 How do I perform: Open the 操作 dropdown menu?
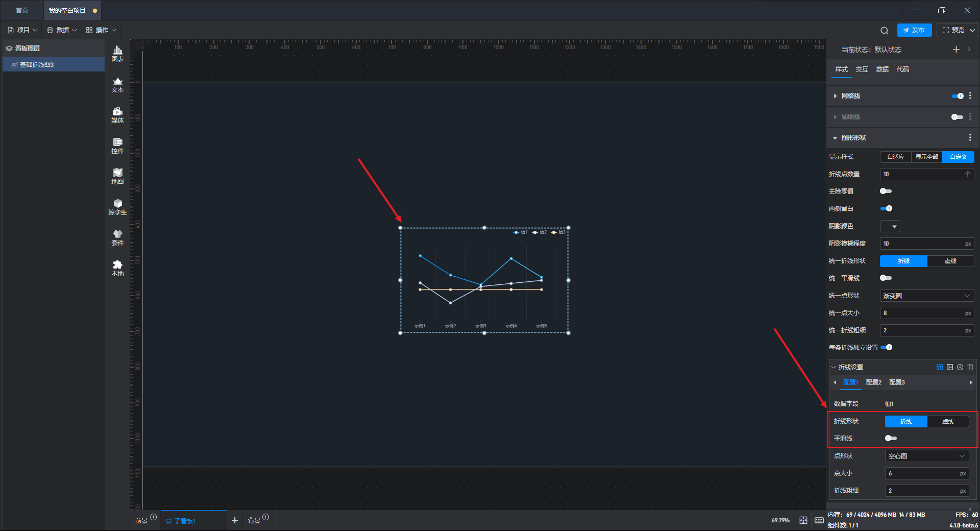101,30
